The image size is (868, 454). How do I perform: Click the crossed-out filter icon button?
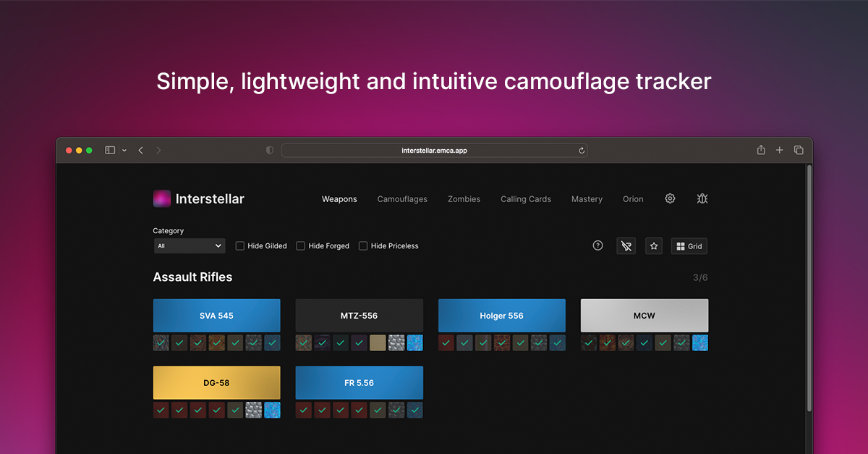pyautogui.click(x=626, y=246)
